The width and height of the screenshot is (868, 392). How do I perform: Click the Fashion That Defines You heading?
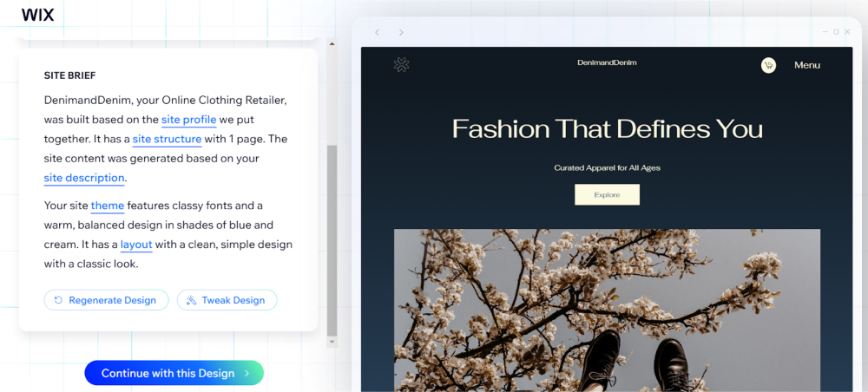[608, 128]
